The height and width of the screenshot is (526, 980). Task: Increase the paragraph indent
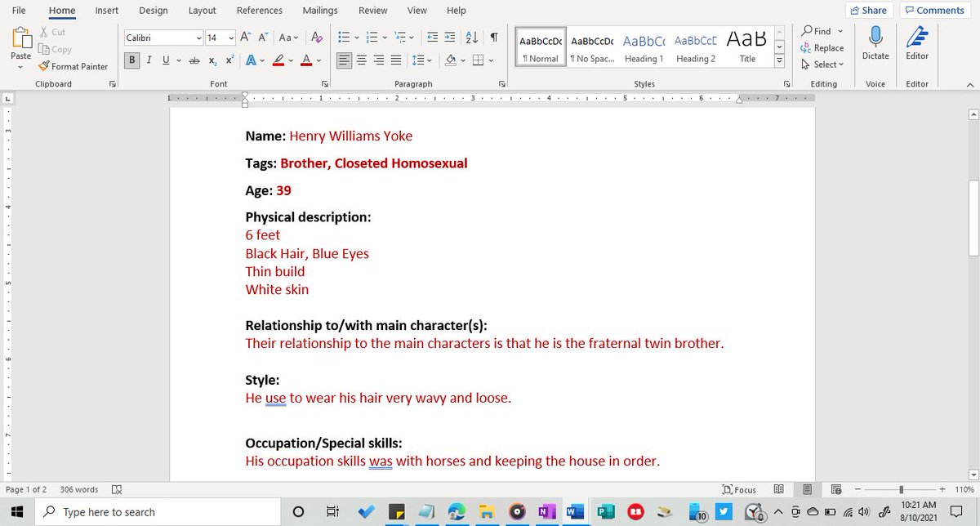(452, 38)
